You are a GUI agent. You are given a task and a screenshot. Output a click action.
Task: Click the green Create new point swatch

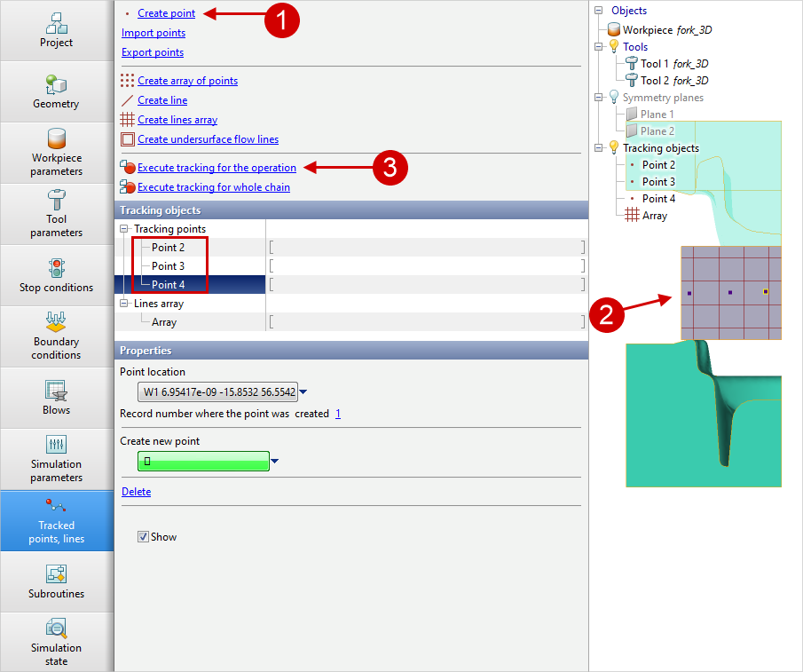(x=203, y=461)
